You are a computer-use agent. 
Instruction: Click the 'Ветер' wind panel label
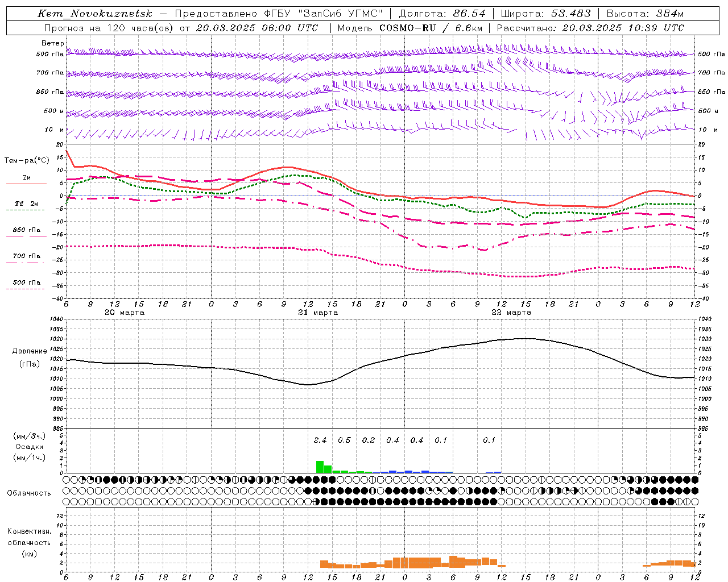pyautogui.click(x=52, y=43)
